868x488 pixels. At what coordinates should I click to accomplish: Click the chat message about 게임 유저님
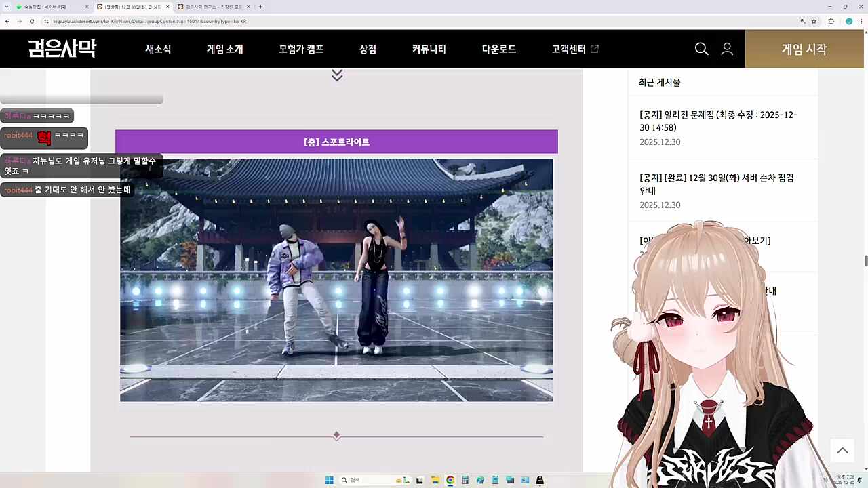81,166
